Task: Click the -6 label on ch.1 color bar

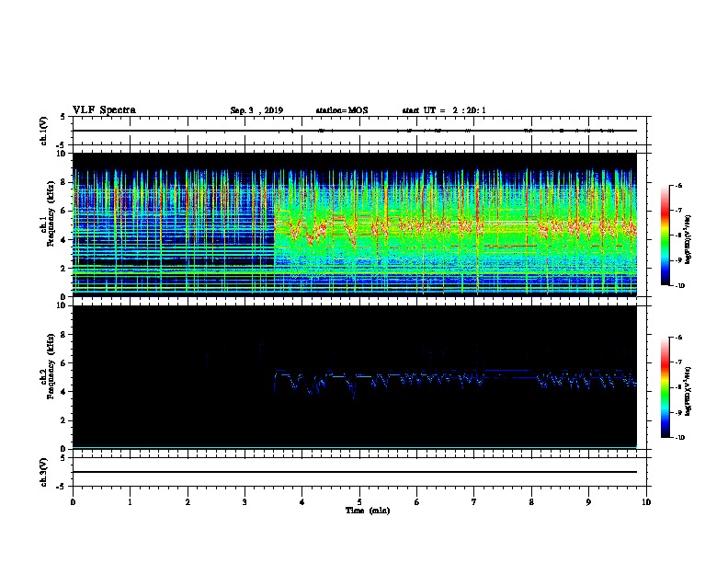Action: coord(679,185)
